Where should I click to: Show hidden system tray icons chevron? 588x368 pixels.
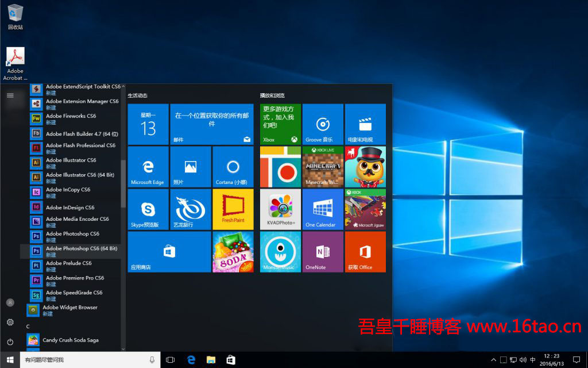tap(493, 360)
